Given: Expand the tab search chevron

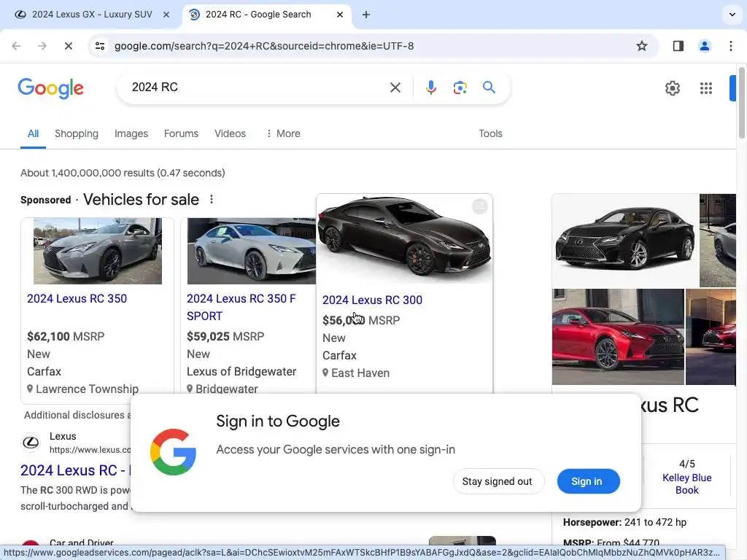Looking at the screenshot, I should point(732,15).
